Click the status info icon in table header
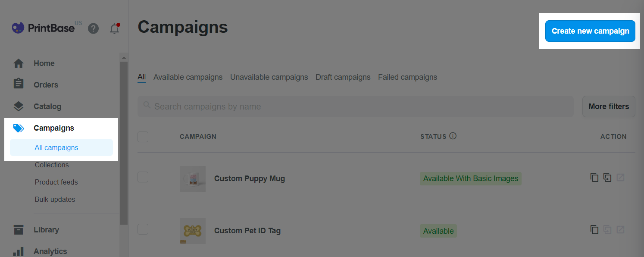Viewport: 644px width, 257px height. click(x=453, y=136)
